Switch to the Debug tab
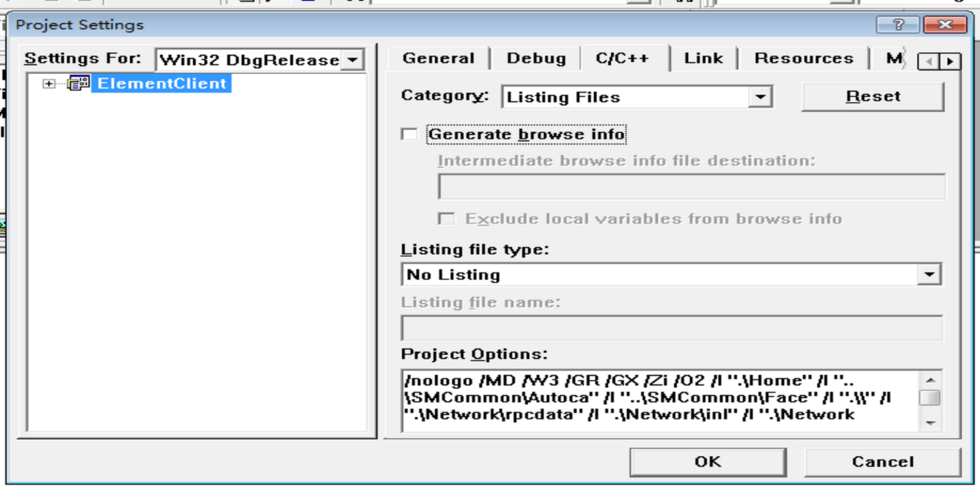This screenshot has width=980, height=486. point(536,58)
